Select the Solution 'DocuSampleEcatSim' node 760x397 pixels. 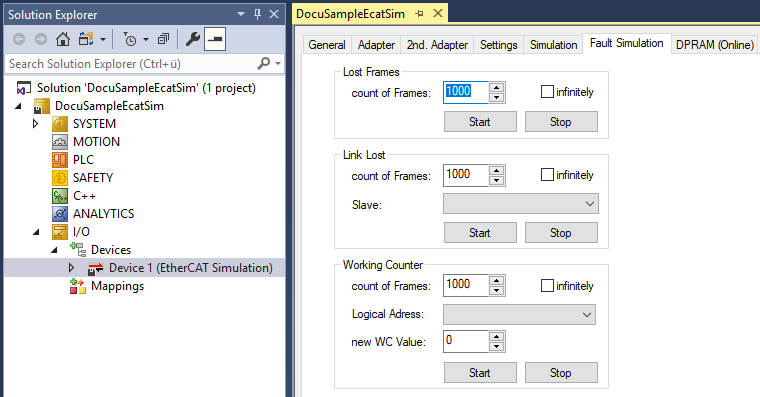click(x=146, y=88)
